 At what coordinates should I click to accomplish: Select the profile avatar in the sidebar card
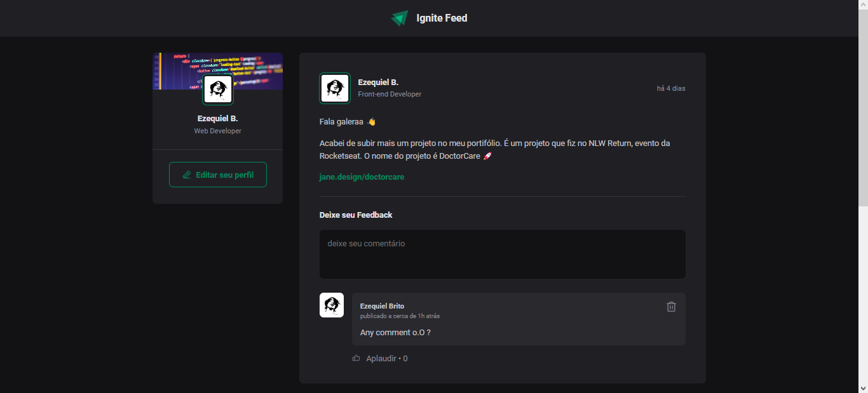218,90
